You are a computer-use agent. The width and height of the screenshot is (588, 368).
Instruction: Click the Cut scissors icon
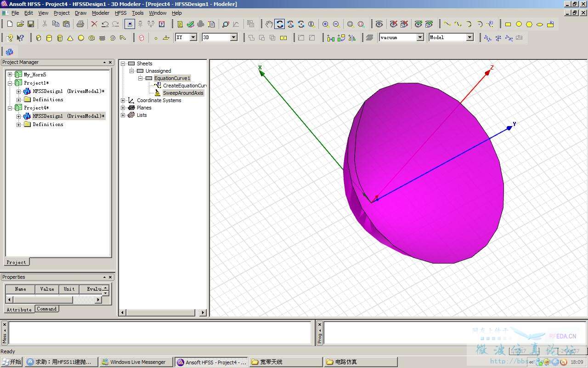[x=45, y=24]
